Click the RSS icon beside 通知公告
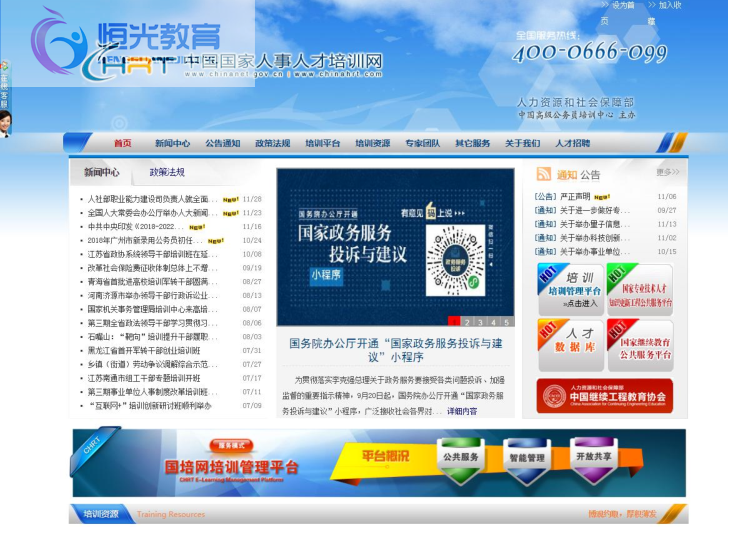The image size is (729, 542). [x=543, y=174]
